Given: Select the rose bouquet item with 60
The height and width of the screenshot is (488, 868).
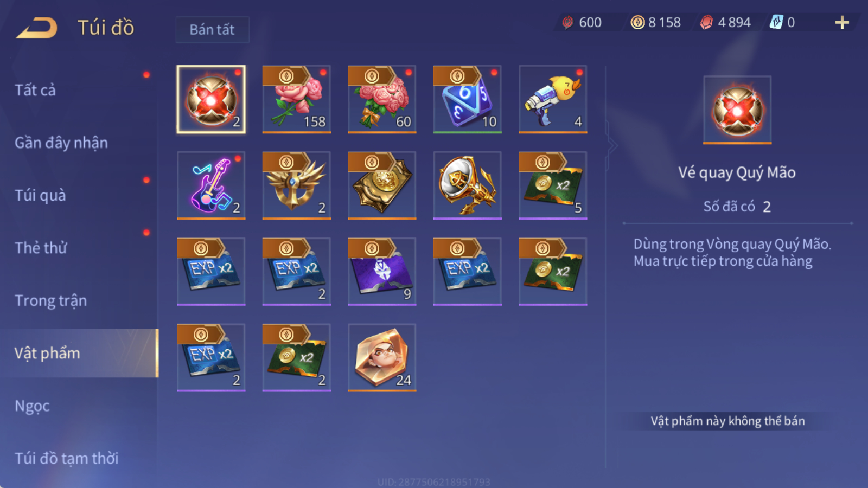Looking at the screenshot, I should pos(382,99).
